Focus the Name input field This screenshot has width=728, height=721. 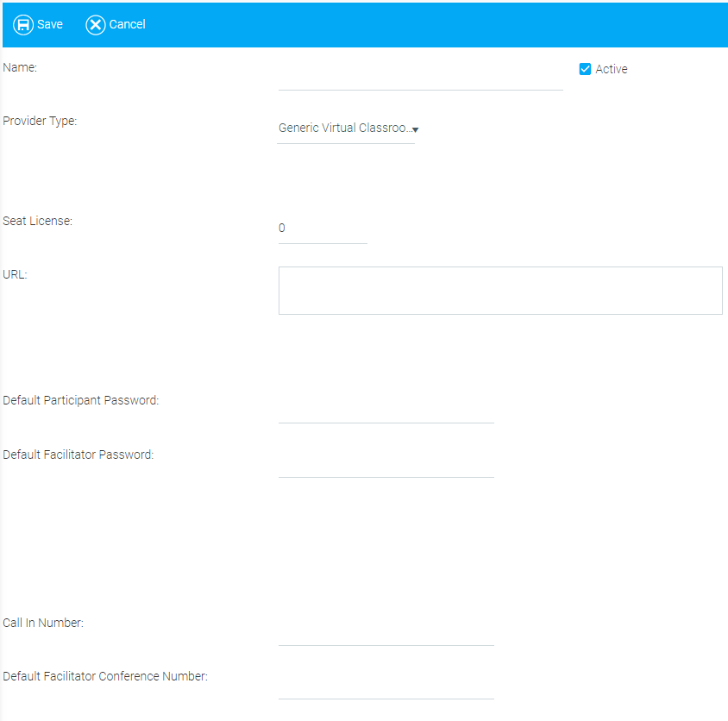click(420, 78)
